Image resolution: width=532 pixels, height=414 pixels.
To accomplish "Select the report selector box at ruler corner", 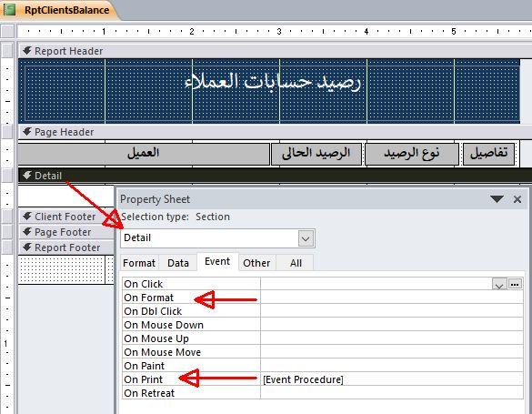I will [x=7, y=31].
